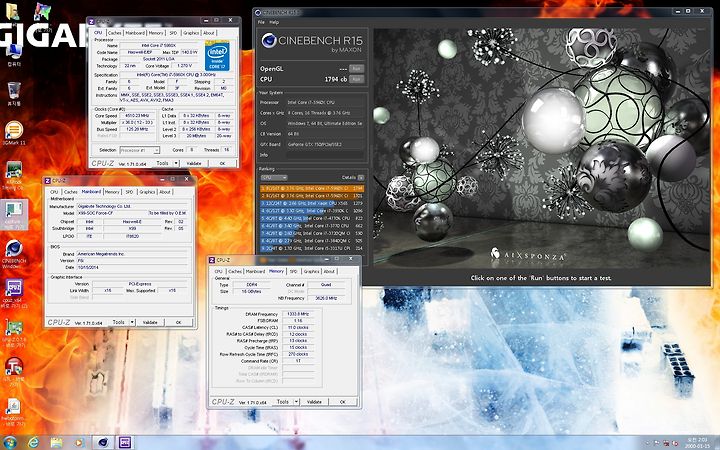Switch to the Graphics tab in the Mainboard CPU-Z window
Screen dimensions: 720x450
click(x=147, y=192)
